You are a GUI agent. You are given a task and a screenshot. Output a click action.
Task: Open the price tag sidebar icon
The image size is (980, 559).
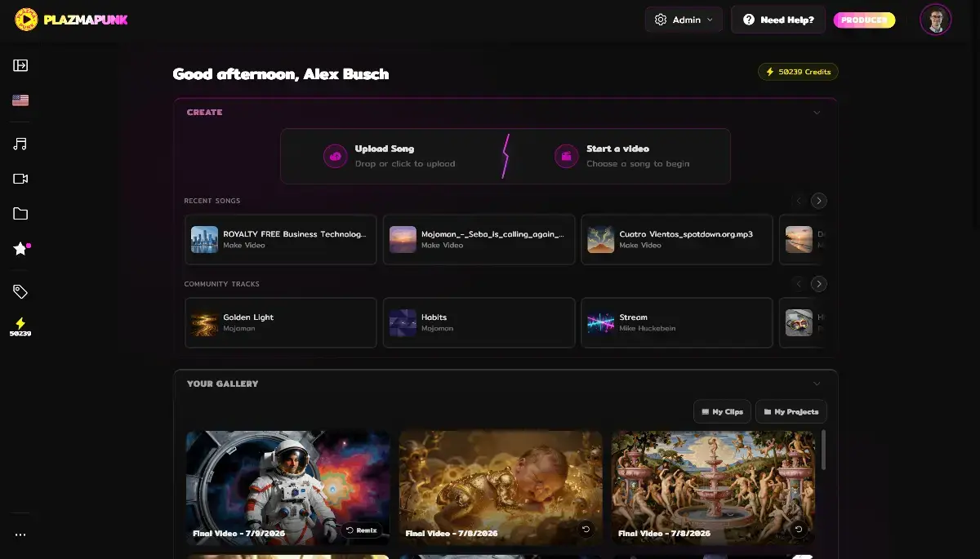tap(20, 291)
